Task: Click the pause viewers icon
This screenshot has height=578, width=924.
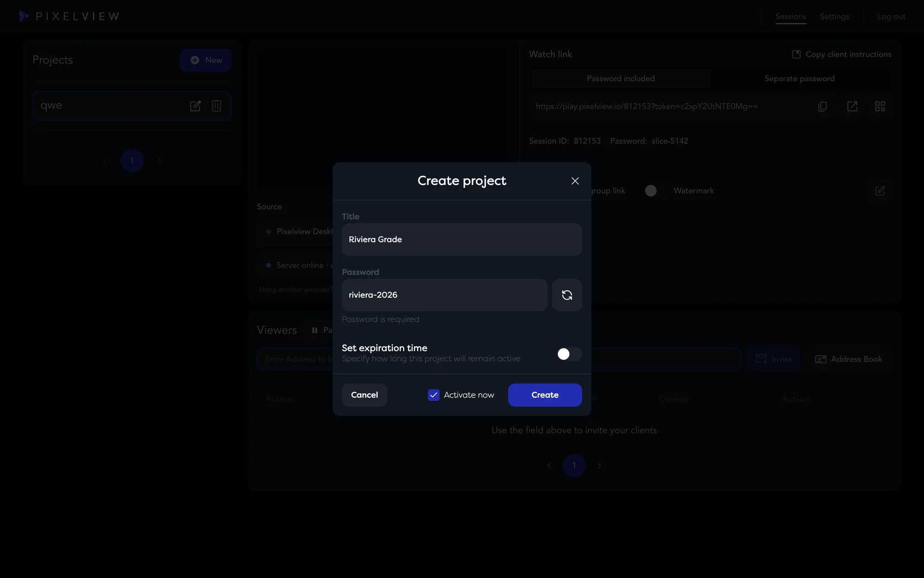Action: pos(315,330)
